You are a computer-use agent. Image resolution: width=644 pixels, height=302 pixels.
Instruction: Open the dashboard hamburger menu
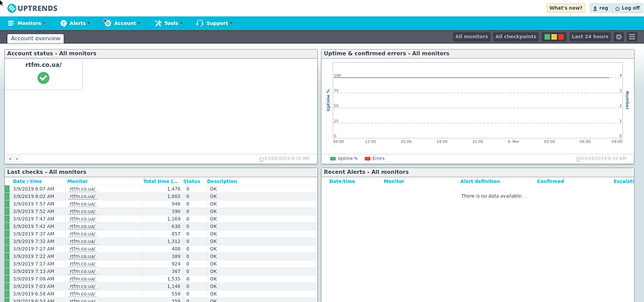[632, 36]
